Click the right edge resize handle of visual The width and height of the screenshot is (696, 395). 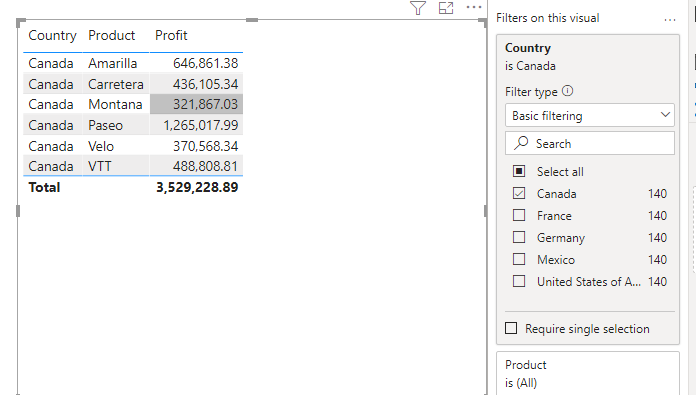[x=485, y=211]
